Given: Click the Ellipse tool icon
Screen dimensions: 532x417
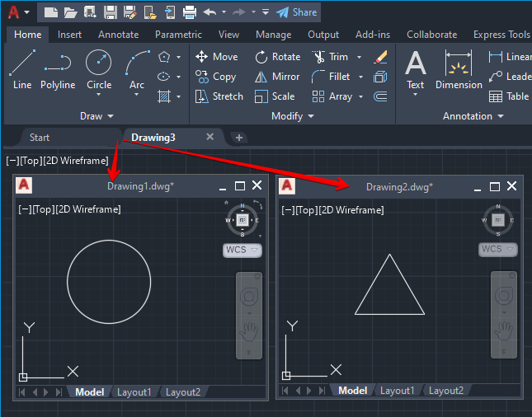Looking at the screenshot, I should point(164,77).
